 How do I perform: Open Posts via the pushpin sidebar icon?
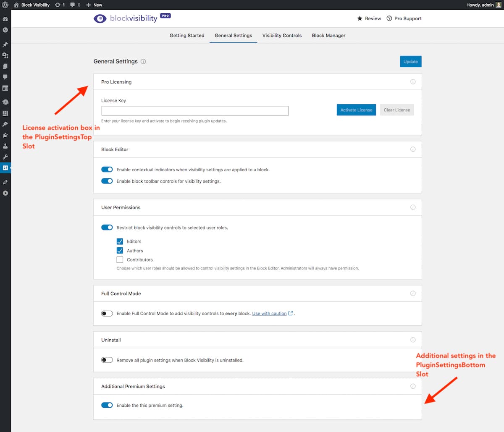click(5, 45)
